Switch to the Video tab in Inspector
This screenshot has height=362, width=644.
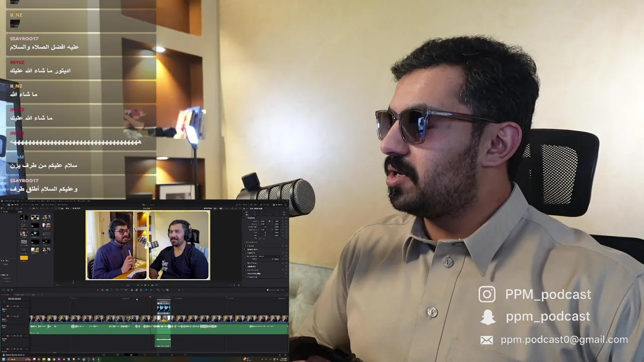click(x=247, y=213)
